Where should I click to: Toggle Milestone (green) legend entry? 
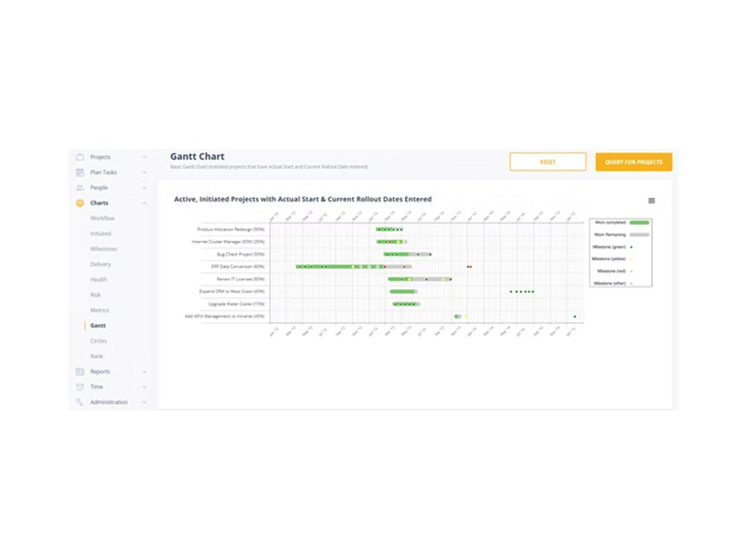(613, 247)
